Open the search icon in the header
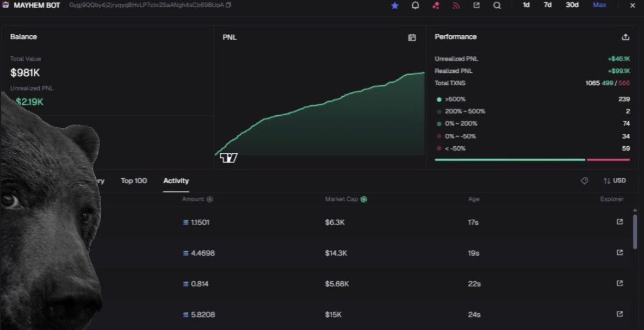644x330 pixels. pos(497,5)
